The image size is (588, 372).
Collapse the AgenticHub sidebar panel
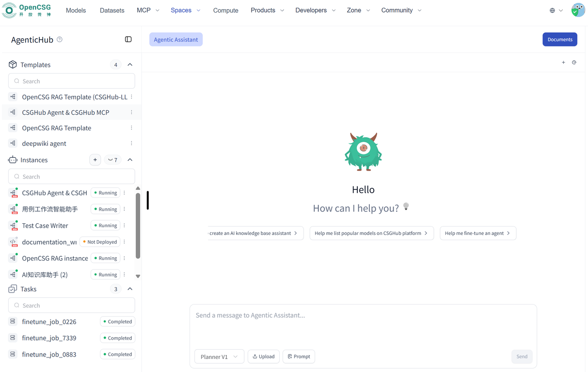[x=128, y=39]
